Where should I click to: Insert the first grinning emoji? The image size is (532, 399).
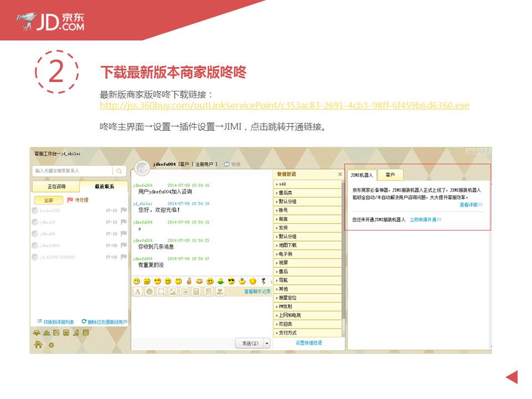point(136,281)
